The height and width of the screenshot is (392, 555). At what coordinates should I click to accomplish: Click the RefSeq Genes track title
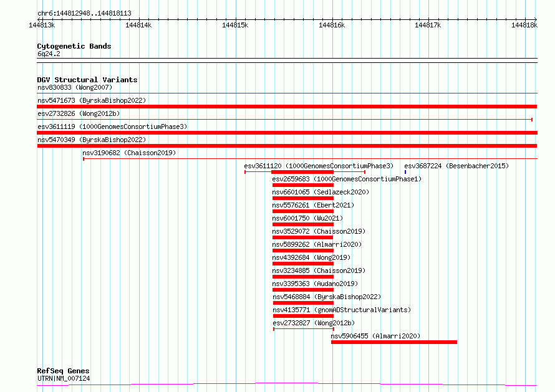point(63,371)
